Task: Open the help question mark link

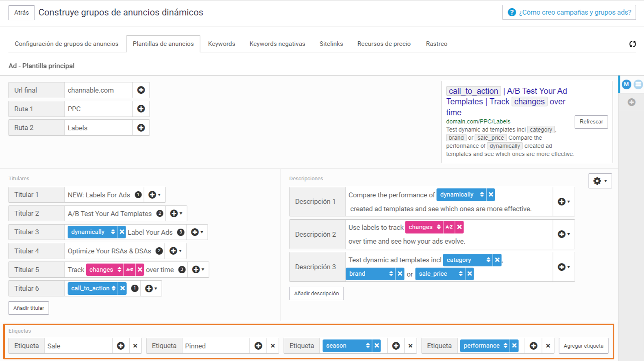Action: [x=569, y=12]
